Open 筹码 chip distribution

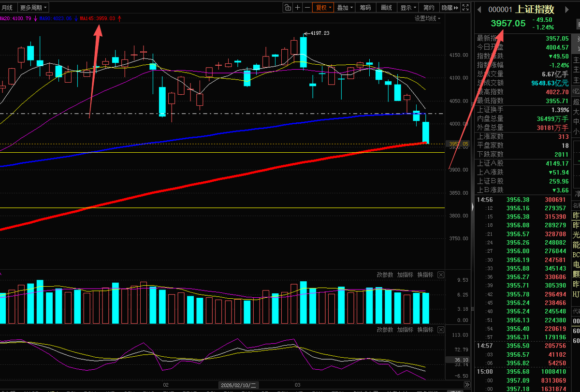click(365, 7)
